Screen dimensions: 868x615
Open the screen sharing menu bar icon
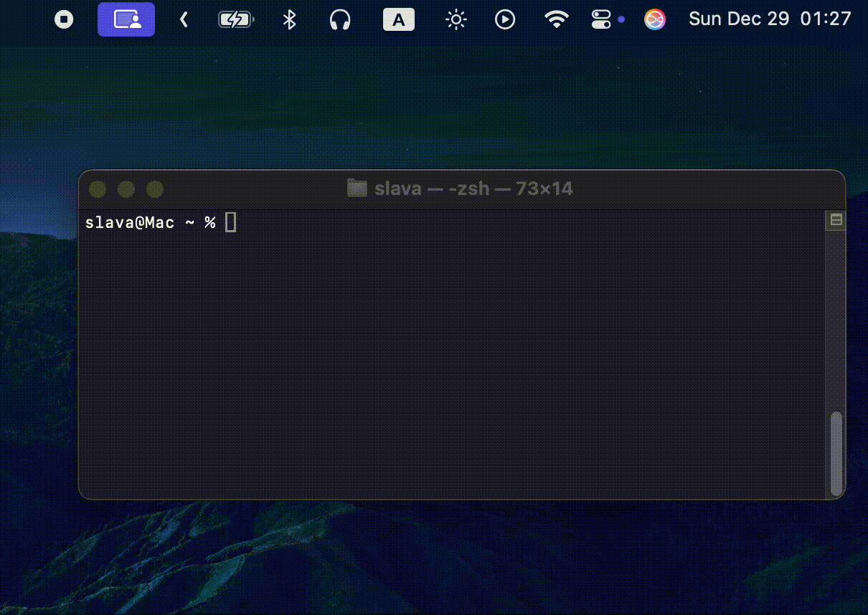[x=126, y=19]
